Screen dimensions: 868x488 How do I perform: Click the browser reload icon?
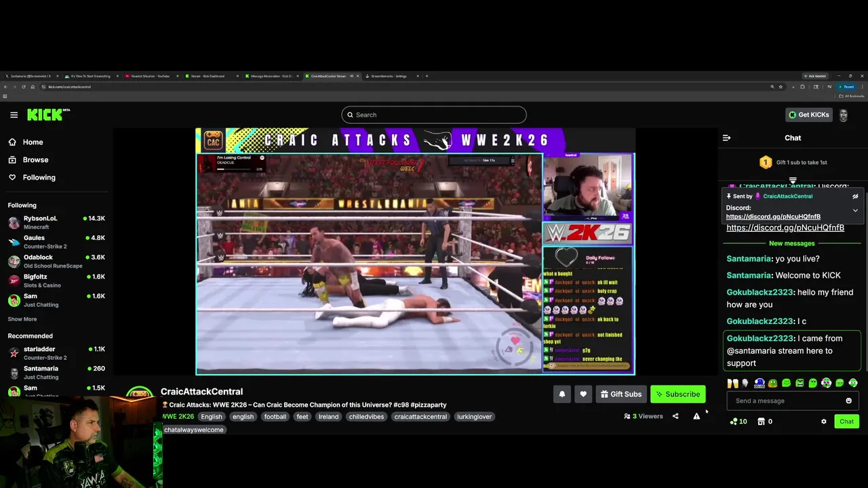point(23,87)
